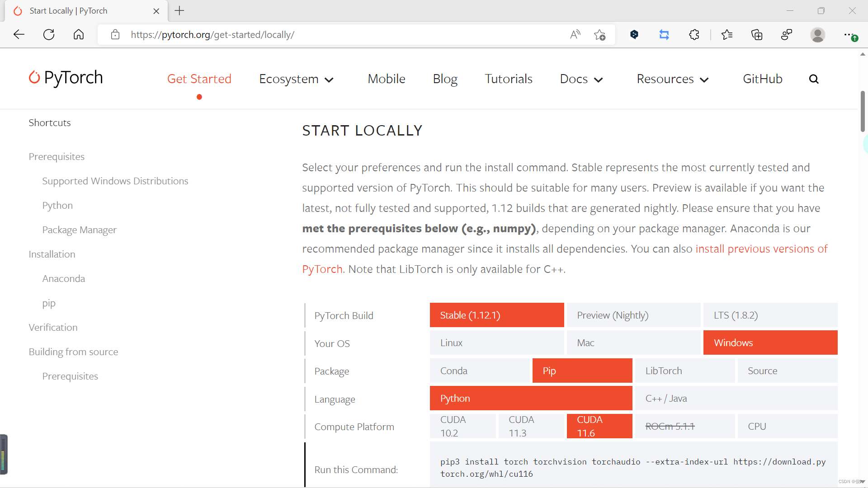868x488 pixels.
Task: Pick CPU compute platform
Action: (787, 426)
